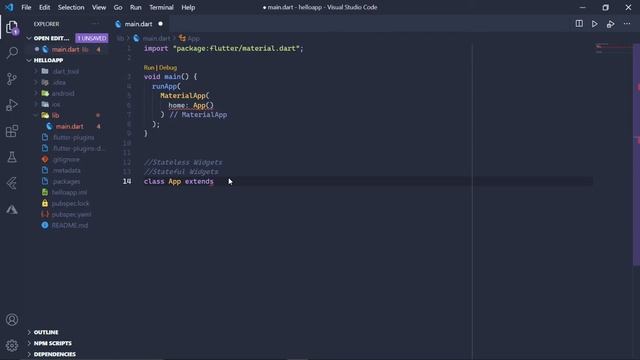Open Explorer panel ellipsis menu
The image size is (640, 360).
click(x=95, y=24)
